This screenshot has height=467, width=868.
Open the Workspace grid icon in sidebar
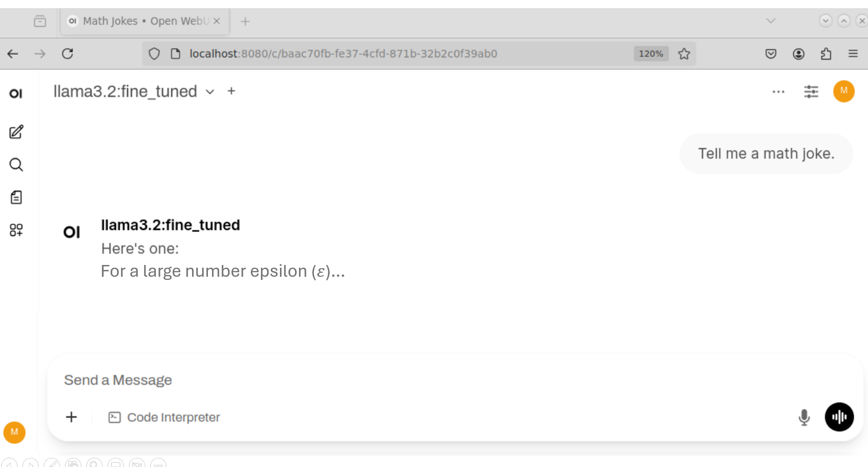click(16, 230)
